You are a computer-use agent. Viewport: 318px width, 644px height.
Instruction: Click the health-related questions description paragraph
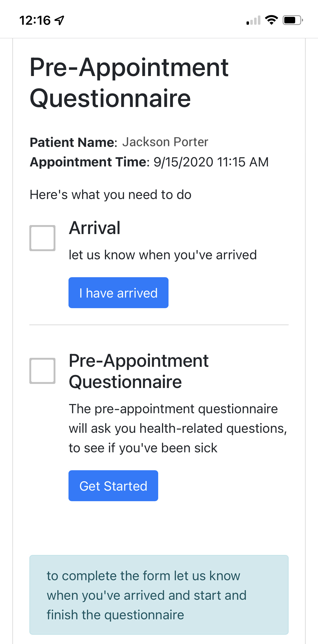[178, 428]
